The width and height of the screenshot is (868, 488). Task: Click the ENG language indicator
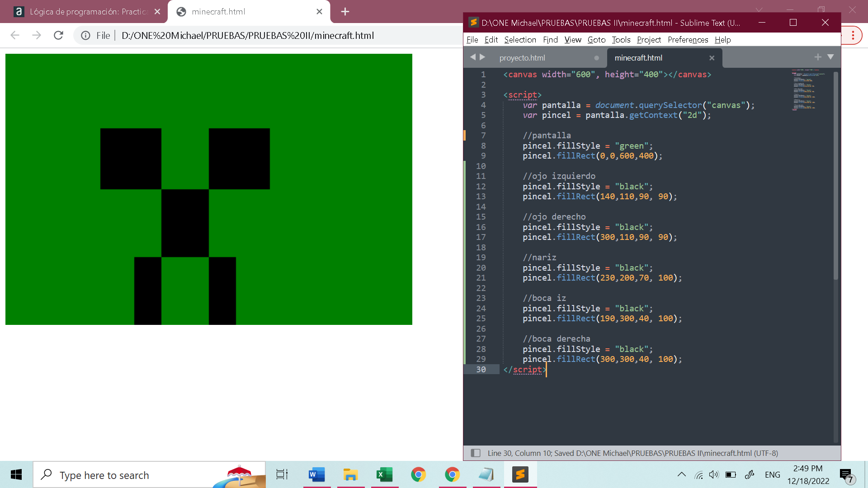tap(772, 474)
